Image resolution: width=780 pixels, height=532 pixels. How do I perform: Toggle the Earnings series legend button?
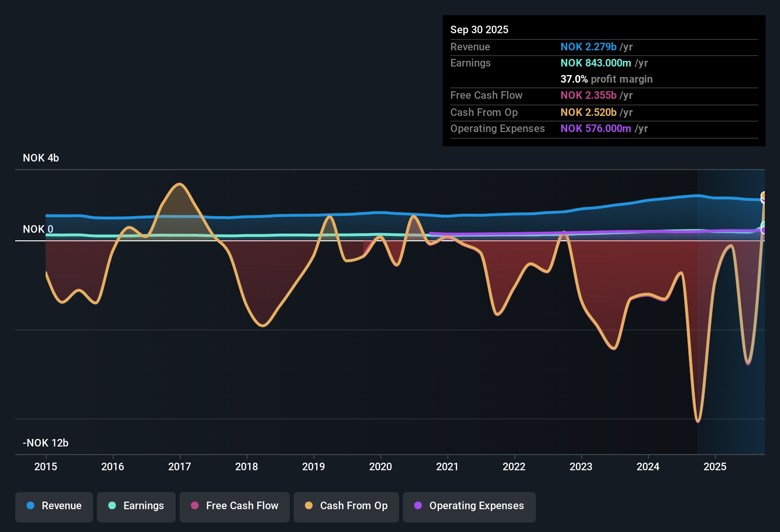(x=136, y=506)
